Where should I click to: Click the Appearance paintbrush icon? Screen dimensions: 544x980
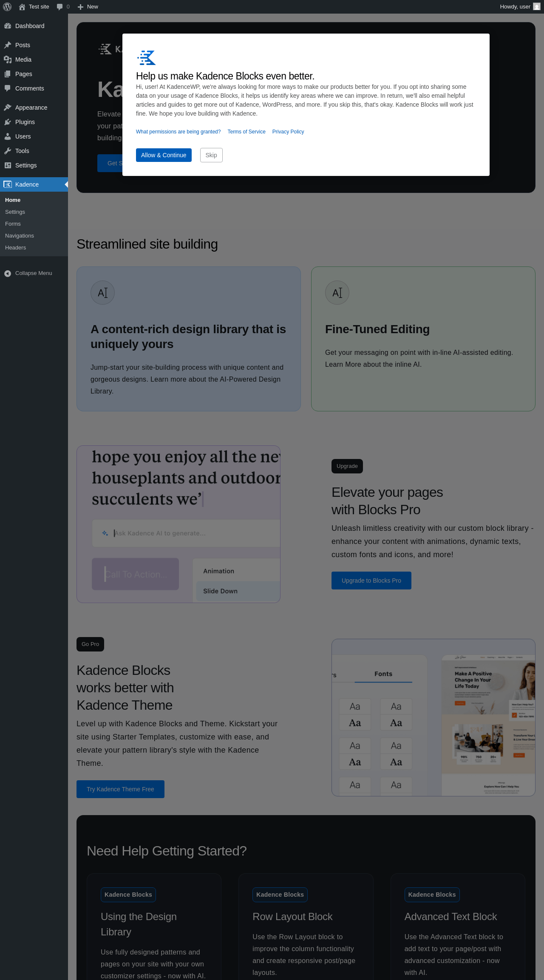[x=8, y=108]
